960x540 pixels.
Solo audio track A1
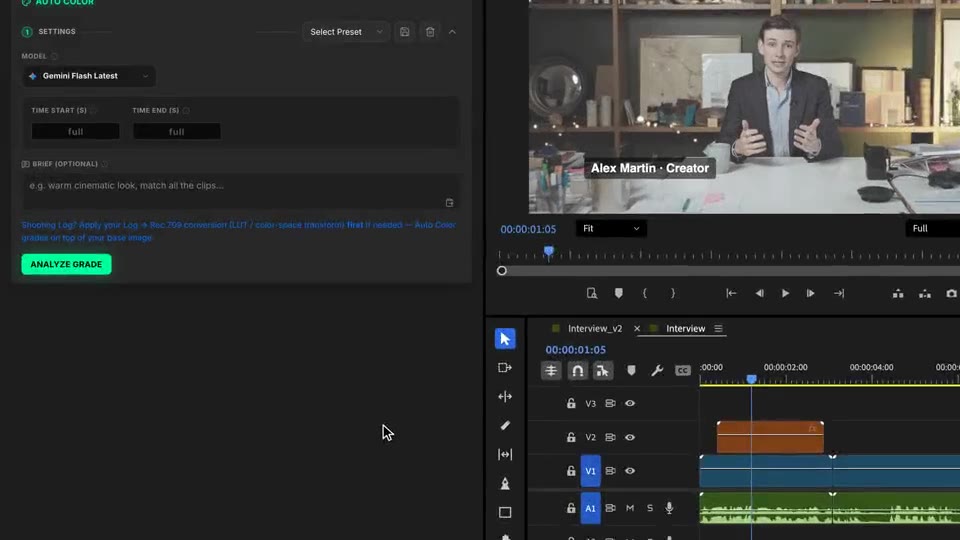tap(650, 508)
